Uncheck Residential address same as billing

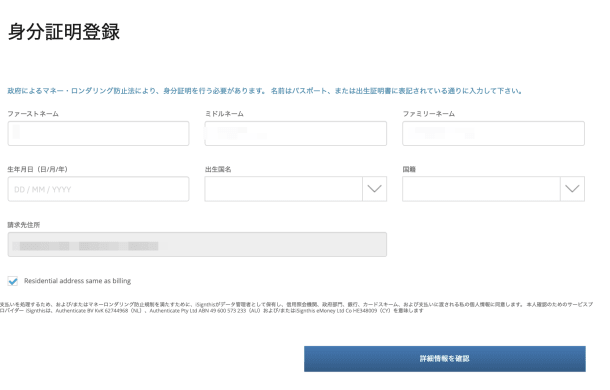(13, 281)
